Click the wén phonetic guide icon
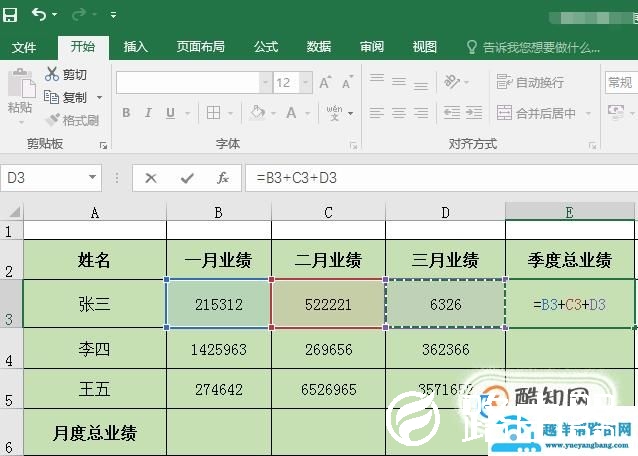Image resolution: width=638 pixels, height=456 pixels. 334,113
